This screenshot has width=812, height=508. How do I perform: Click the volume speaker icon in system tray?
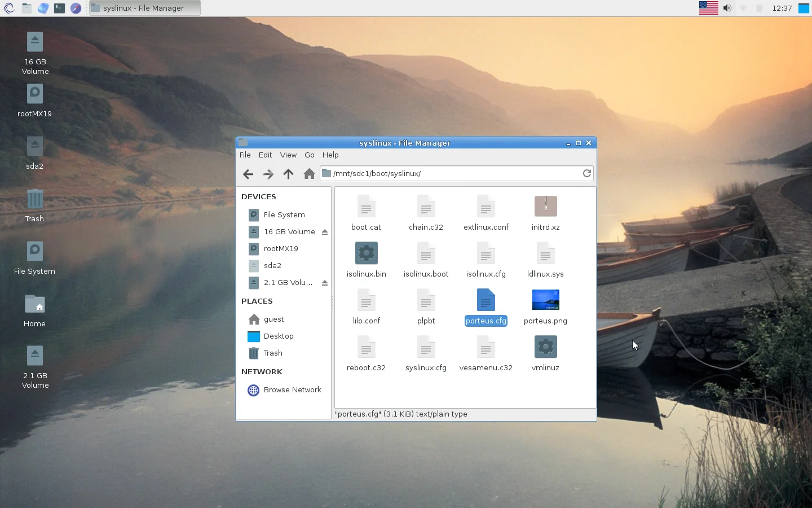click(727, 8)
